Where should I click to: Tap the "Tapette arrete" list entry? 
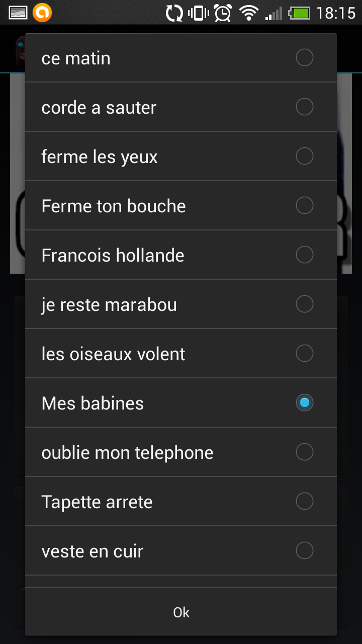[x=304, y=502]
